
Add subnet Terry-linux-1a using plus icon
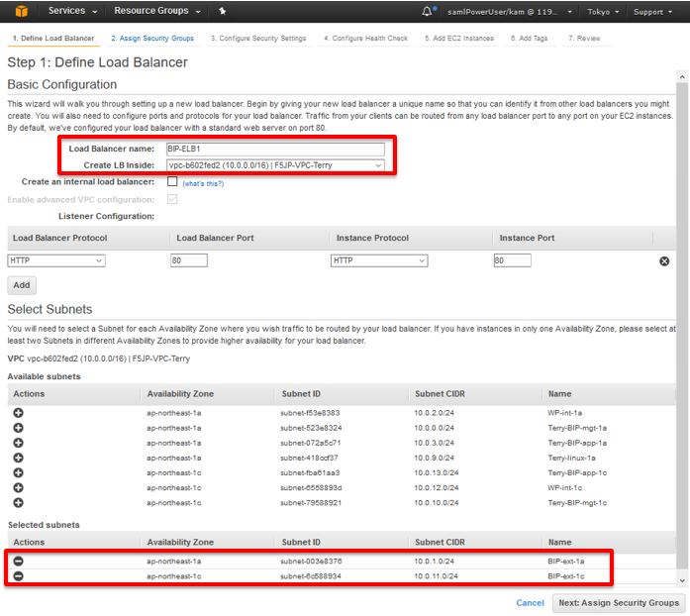18,458
